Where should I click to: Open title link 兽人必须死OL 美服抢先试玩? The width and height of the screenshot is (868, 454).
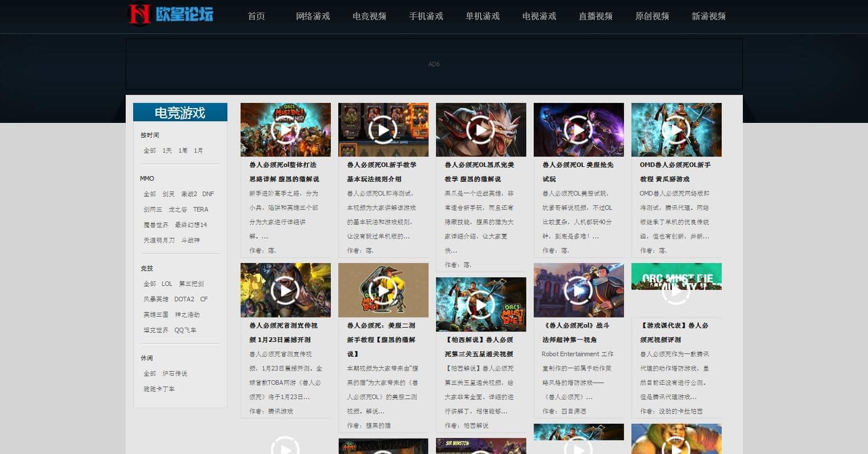[x=578, y=172]
